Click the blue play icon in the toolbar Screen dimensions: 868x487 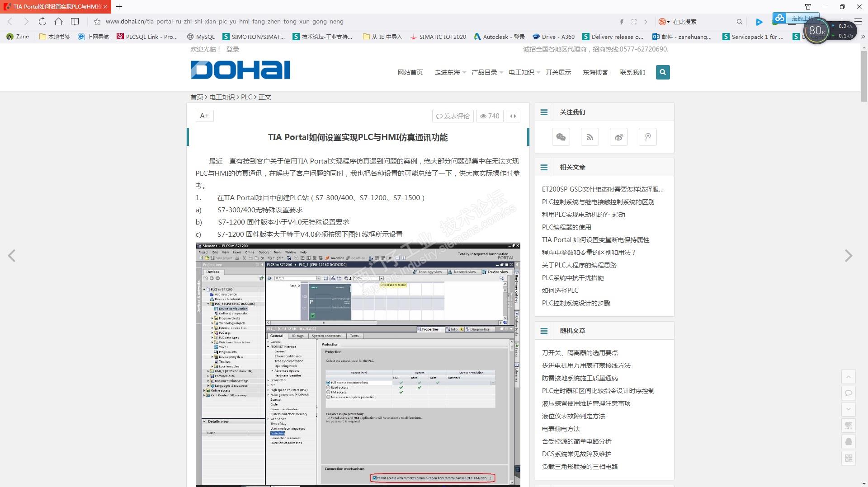point(759,22)
